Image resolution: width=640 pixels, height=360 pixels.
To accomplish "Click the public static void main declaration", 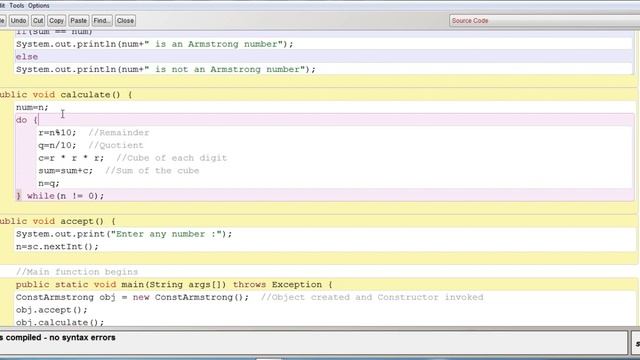I will coord(174,284).
